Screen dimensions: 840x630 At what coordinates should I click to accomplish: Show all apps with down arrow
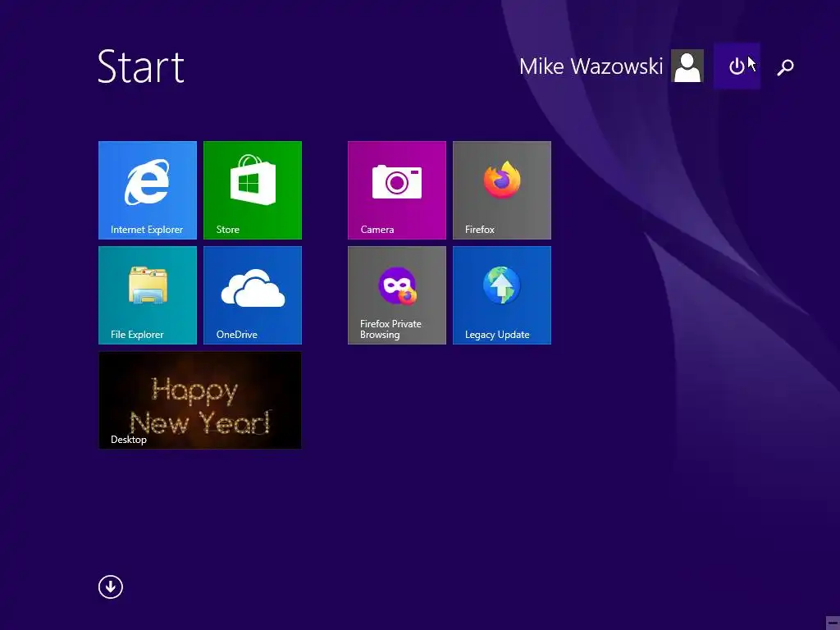111,587
